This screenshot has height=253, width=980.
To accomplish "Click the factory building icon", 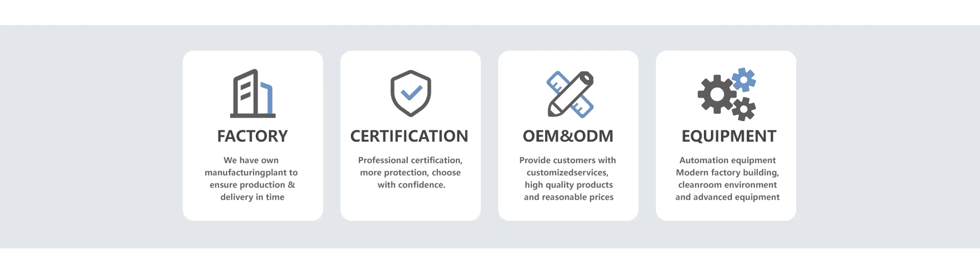I will pos(252,94).
